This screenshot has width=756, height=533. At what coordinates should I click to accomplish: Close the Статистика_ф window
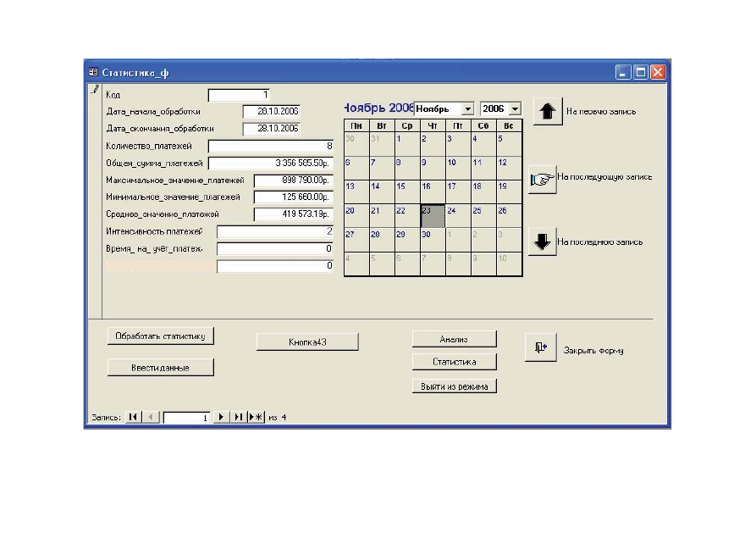click(x=658, y=72)
